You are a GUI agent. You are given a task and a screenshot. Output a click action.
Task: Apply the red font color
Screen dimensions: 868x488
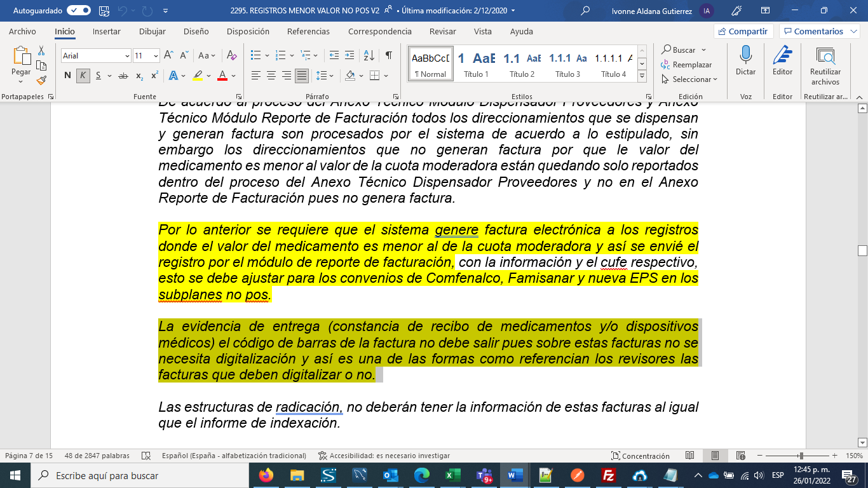coord(222,76)
